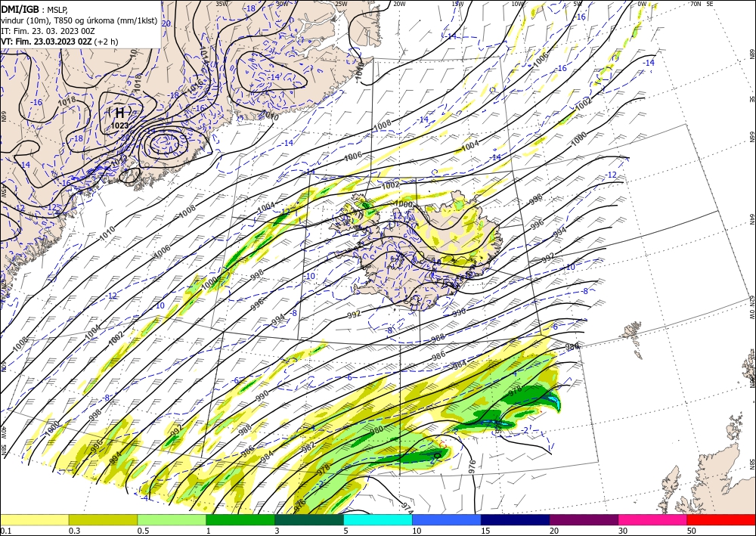Click the '15W' longitude label
The image size is (756, 536).
coord(457,4)
